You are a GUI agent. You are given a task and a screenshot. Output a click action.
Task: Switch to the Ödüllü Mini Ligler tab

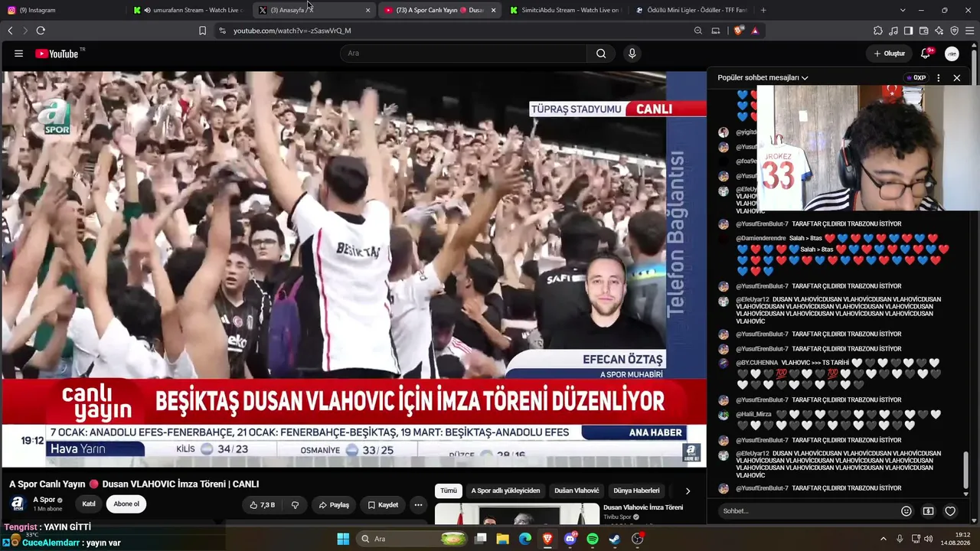(691, 10)
